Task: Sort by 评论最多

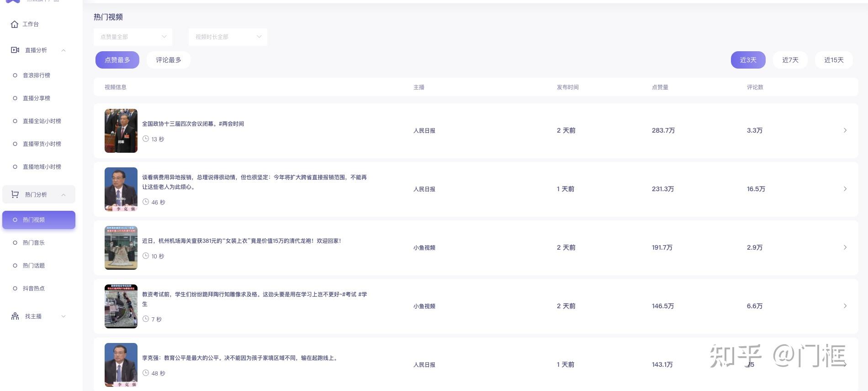Action: (169, 60)
